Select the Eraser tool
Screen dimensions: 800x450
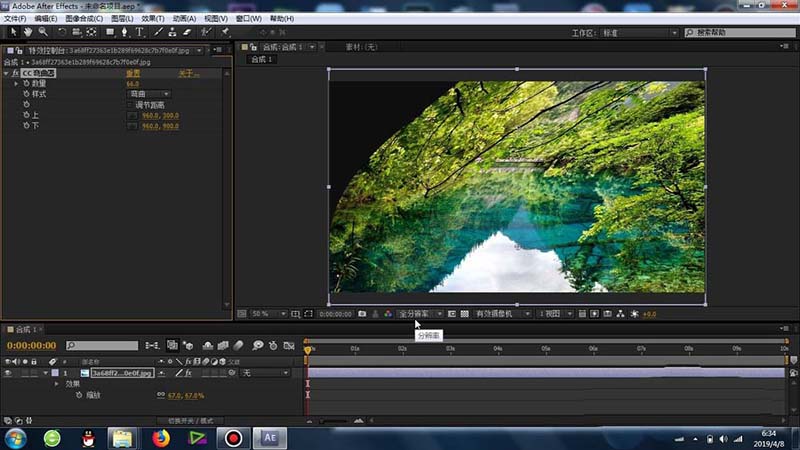pyautogui.click(x=189, y=32)
